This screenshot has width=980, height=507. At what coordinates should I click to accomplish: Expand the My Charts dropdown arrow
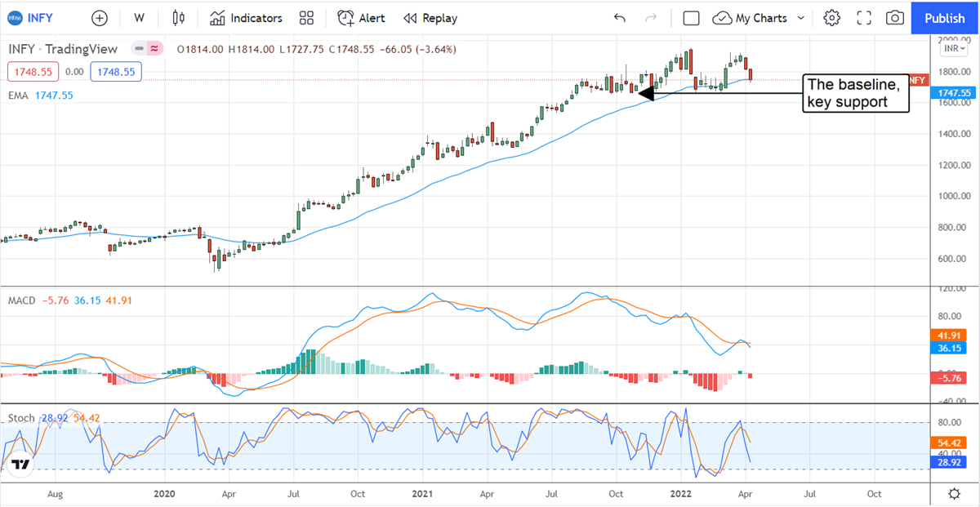click(801, 18)
